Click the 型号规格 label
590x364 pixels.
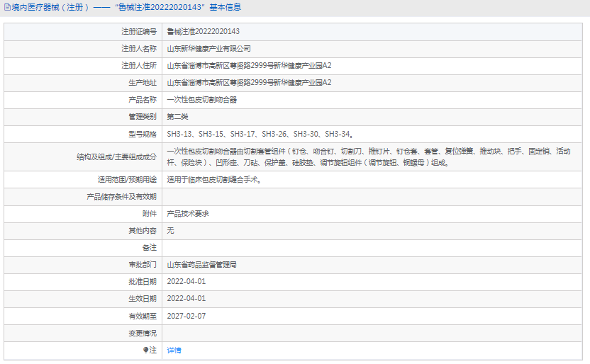coord(143,134)
